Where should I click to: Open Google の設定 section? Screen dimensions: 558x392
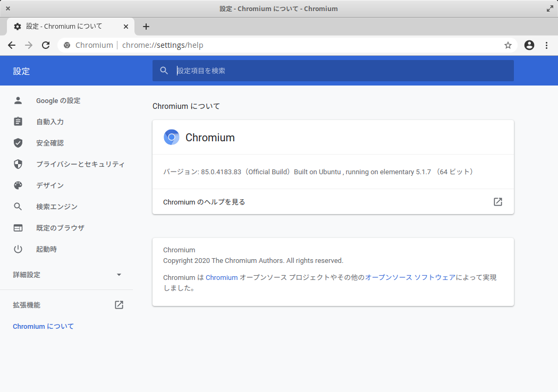click(x=58, y=101)
